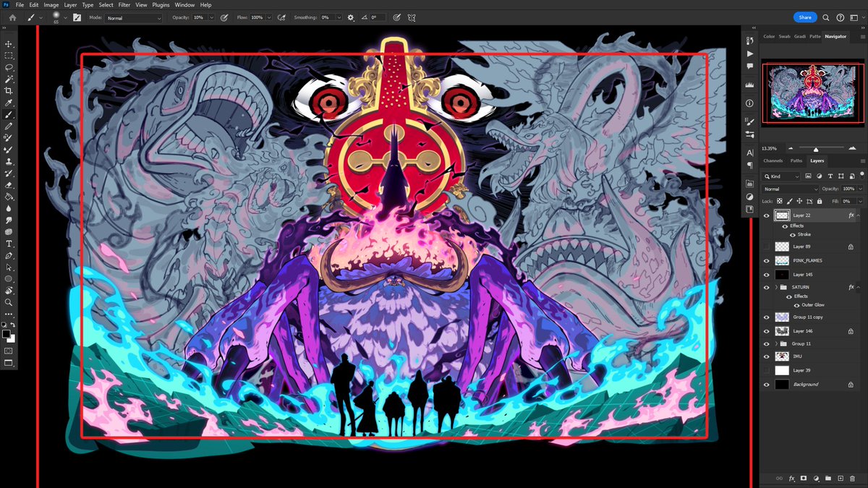This screenshot has width=868, height=488.
Task: Expand the Group 11 folder
Action: (776, 343)
